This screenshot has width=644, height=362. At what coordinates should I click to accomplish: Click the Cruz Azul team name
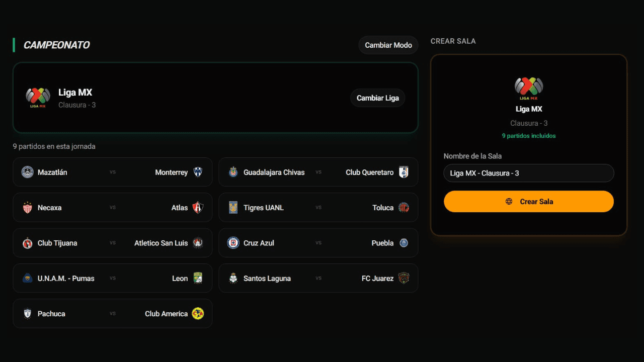coord(259,243)
